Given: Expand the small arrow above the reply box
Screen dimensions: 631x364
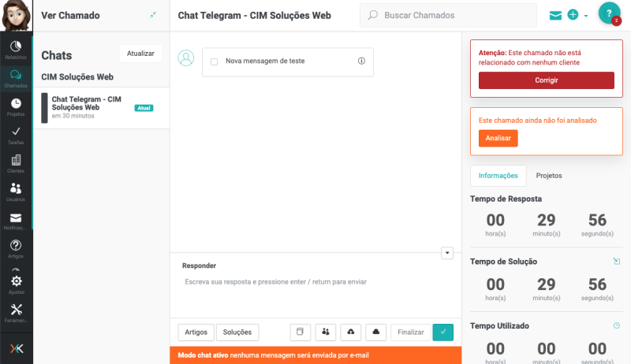Looking at the screenshot, I should point(447,252).
